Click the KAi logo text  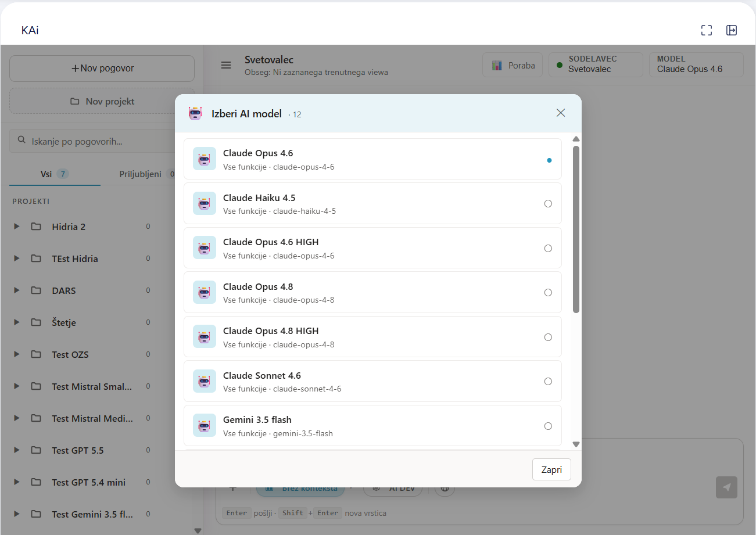(x=30, y=30)
